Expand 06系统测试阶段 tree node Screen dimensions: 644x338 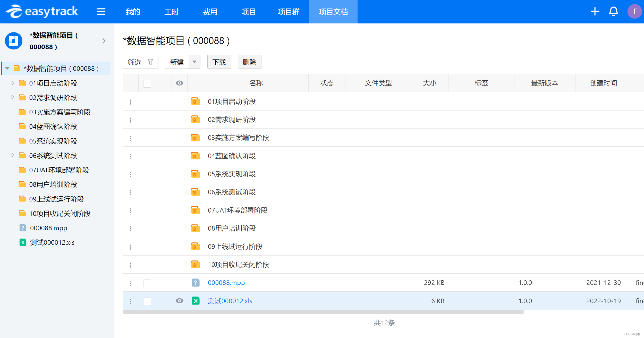coord(13,155)
